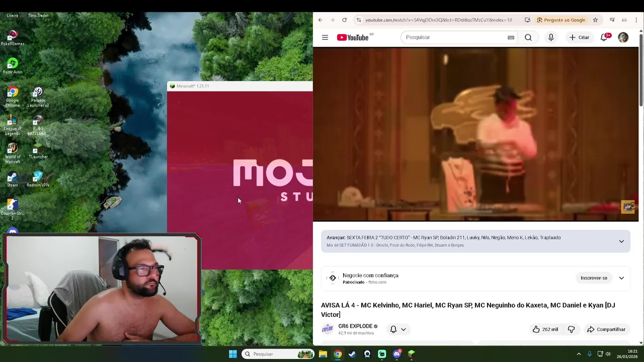This screenshot has height=362, width=644.
Task: Open the PokeXGames desktop shortcut
Action: coord(13,38)
